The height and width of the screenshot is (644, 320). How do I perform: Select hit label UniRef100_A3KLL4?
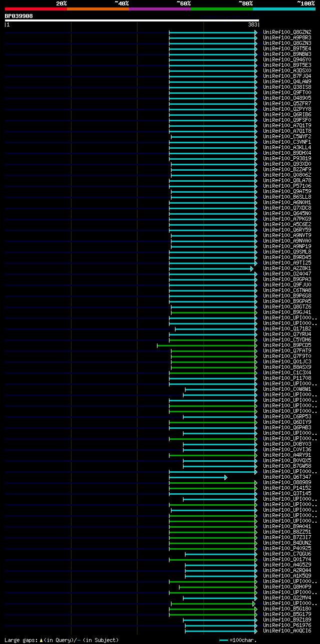[x=287, y=147]
